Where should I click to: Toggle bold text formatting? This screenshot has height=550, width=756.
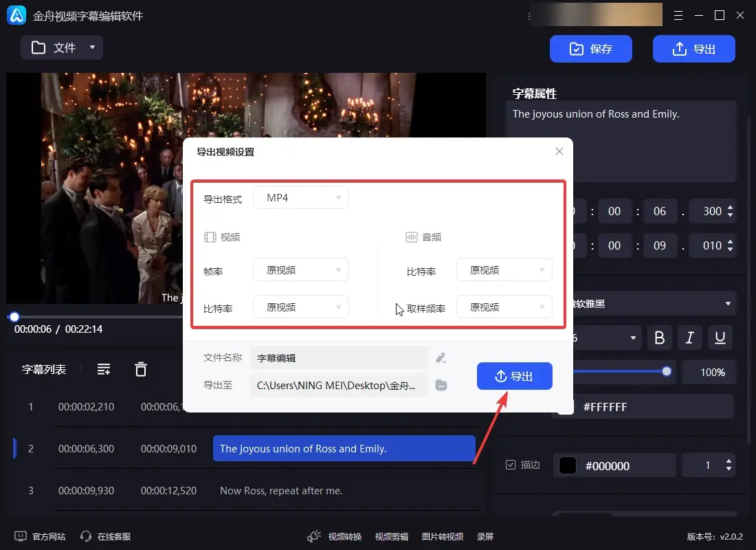pyautogui.click(x=660, y=338)
